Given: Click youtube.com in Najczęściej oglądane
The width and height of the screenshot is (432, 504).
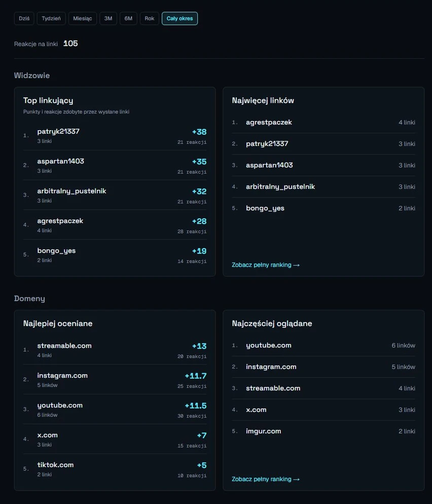Looking at the screenshot, I should [x=269, y=345].
